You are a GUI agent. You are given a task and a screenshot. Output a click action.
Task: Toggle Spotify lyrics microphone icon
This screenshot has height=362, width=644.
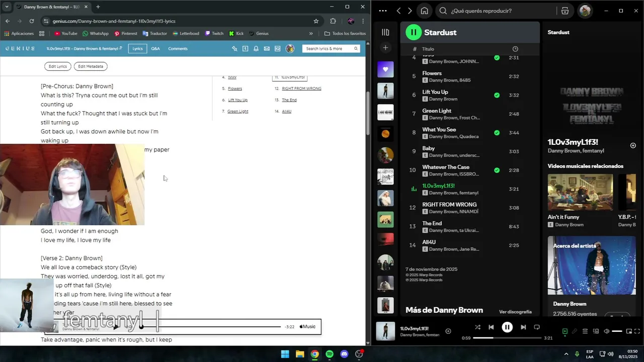[575, 331]
